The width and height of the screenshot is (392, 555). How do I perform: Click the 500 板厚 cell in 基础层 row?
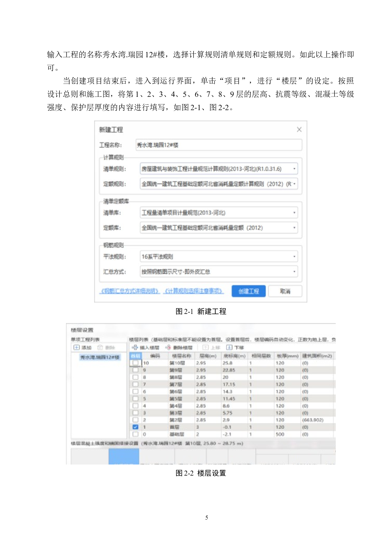[x=288, y=434]
